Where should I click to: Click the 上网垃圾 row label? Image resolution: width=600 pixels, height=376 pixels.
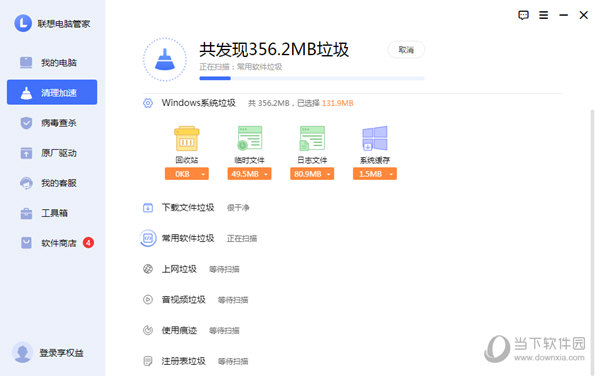click(179, 269)
